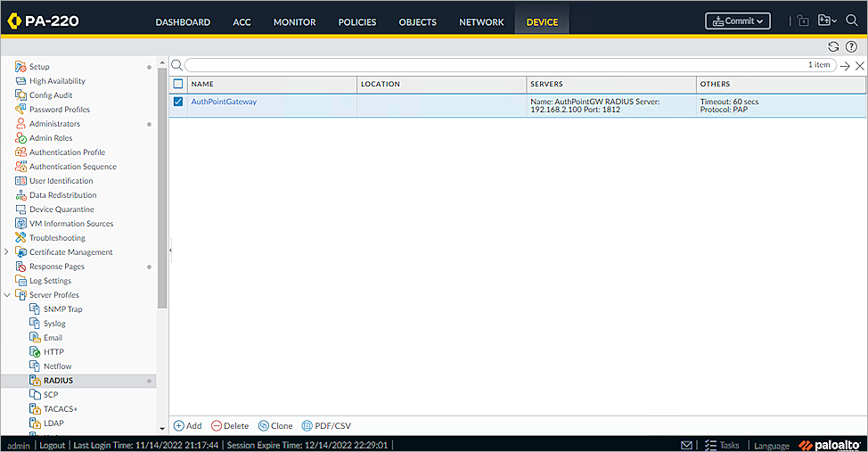Select the SCP server profile

(x=51, y=394)
